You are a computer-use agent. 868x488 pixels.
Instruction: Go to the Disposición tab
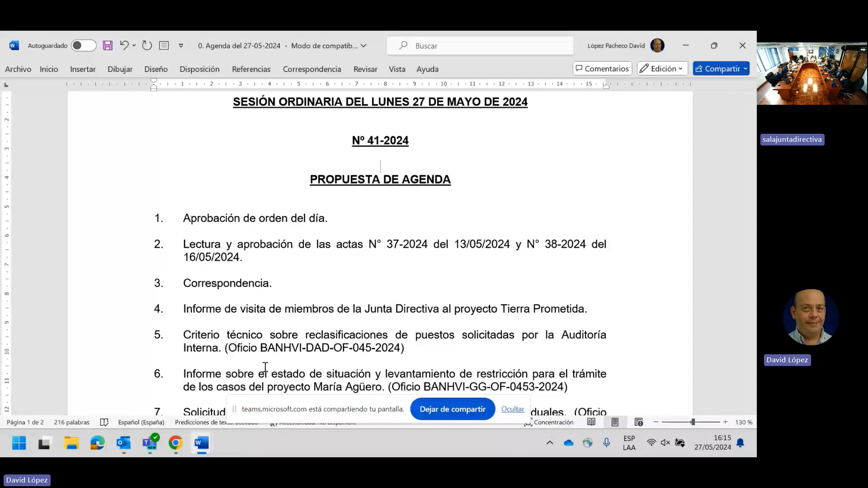click(200, 69)
